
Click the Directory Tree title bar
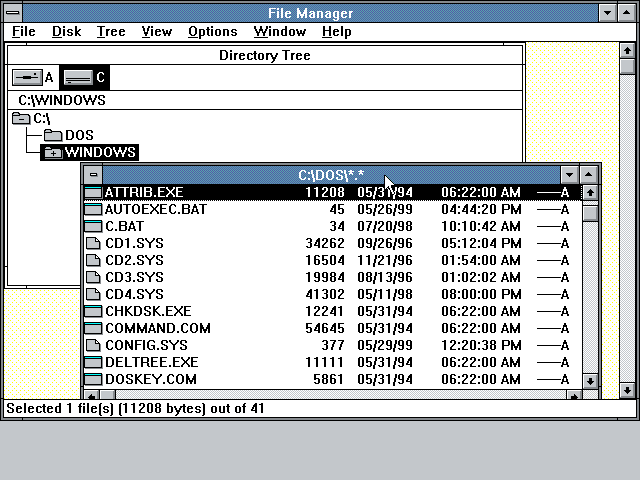[x=265, y=55]
